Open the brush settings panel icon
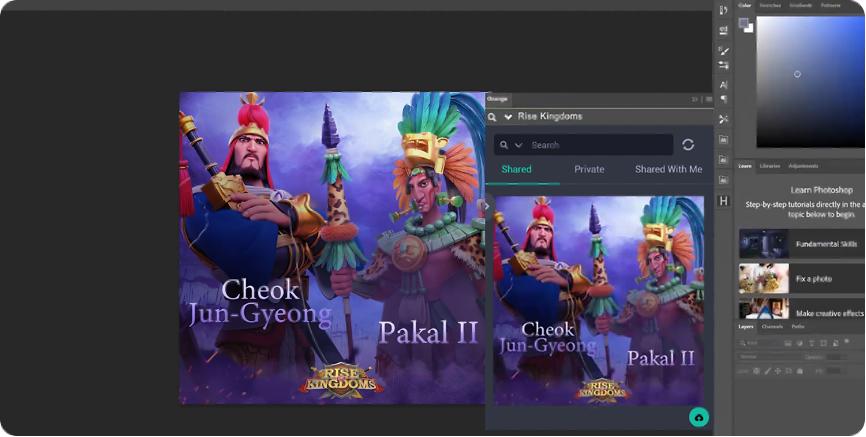866x437 pixels. (724, 51)
